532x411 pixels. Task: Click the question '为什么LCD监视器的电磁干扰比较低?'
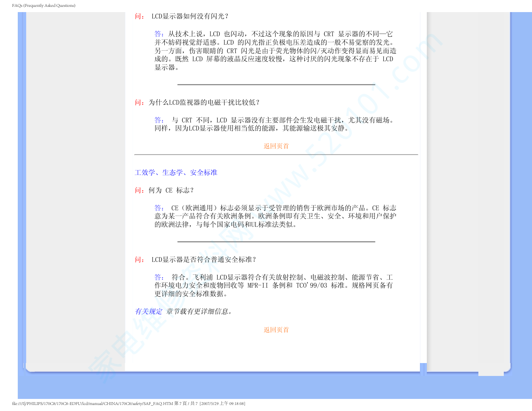point(204,102)
